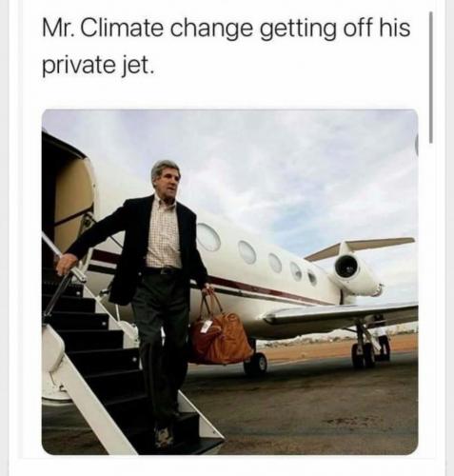Tap the aircraft wing in the photo

[341, 315]
